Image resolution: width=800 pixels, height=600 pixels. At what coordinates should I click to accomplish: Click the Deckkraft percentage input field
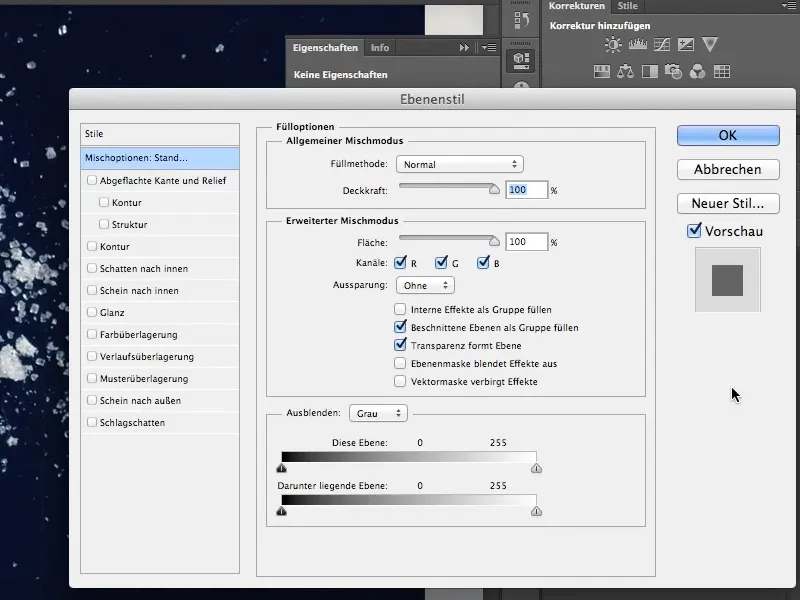point(527,190)
